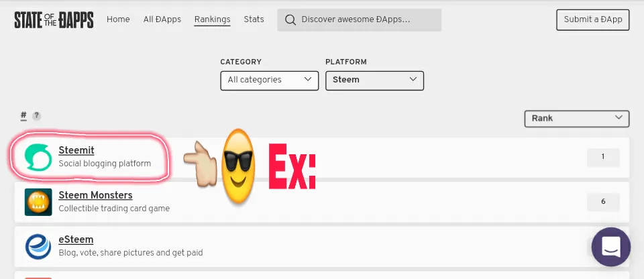This screenshot has width=644, height=279.
Task: Expand the All categories dropdown
Action: 270,80
